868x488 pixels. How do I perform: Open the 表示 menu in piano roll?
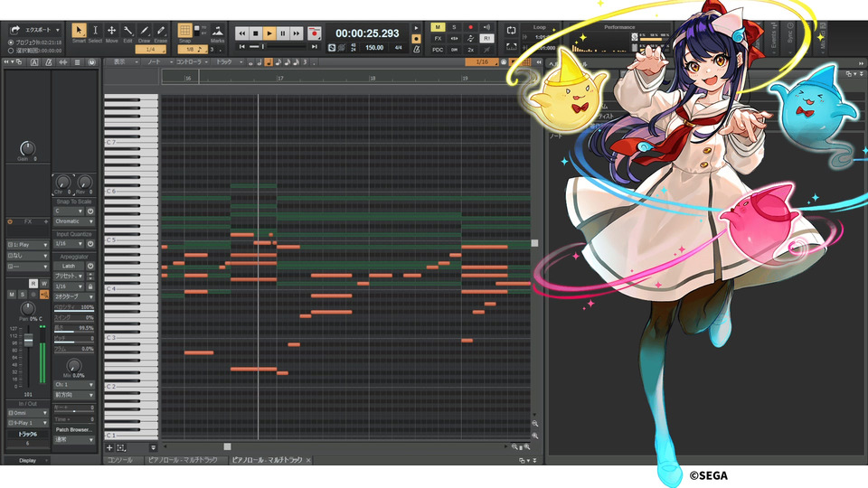click(x=124, y=62)
